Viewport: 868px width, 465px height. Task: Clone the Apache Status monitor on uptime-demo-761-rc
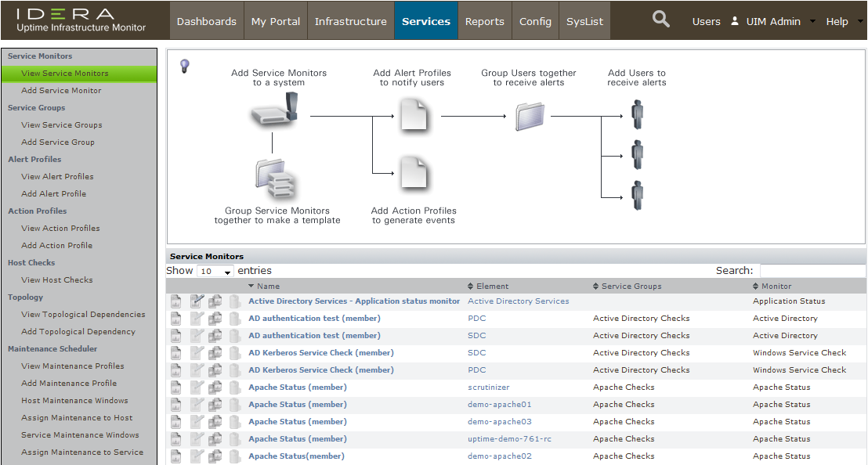(x=215, y=438)
